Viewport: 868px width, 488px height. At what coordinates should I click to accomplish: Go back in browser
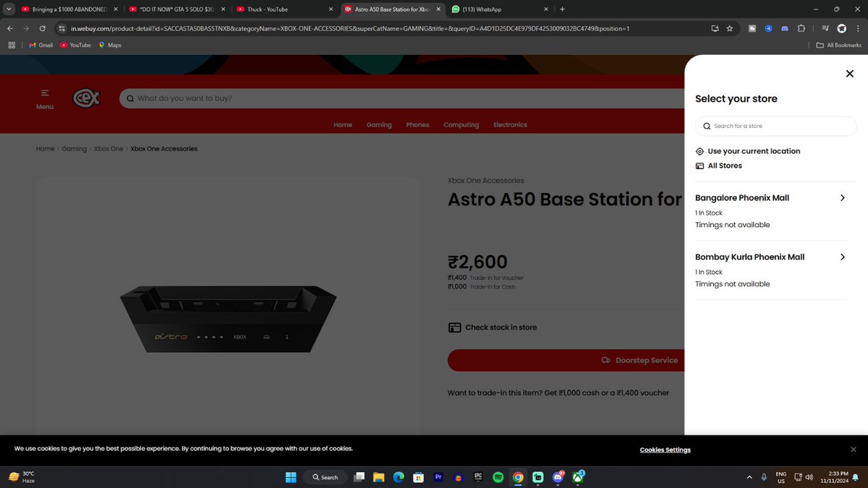pyautogui.click(x=9, y=28)
